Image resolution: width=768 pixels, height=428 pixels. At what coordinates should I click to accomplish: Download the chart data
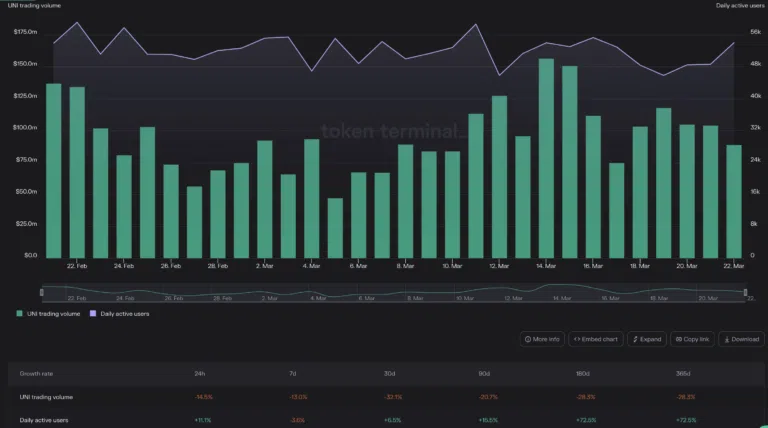(741, 339)
